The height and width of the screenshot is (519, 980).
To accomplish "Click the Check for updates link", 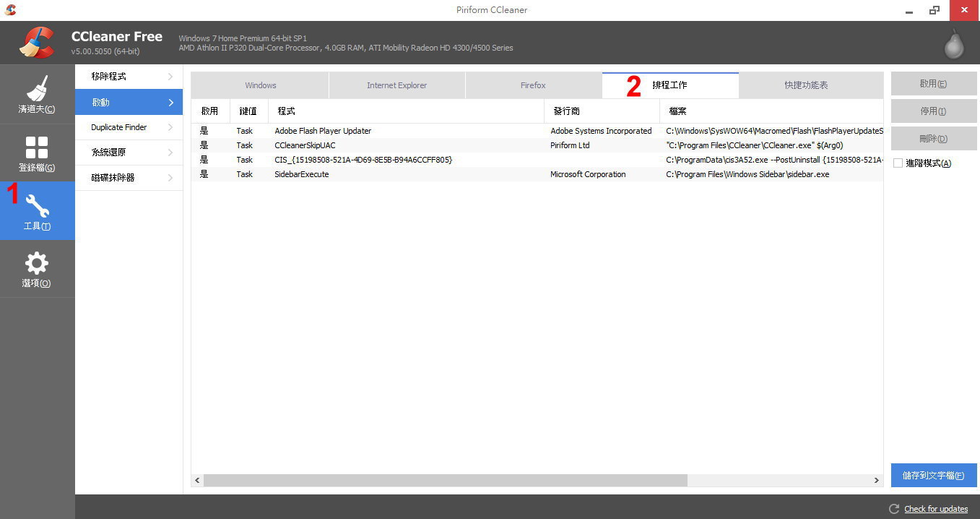I will click(936, 509).
